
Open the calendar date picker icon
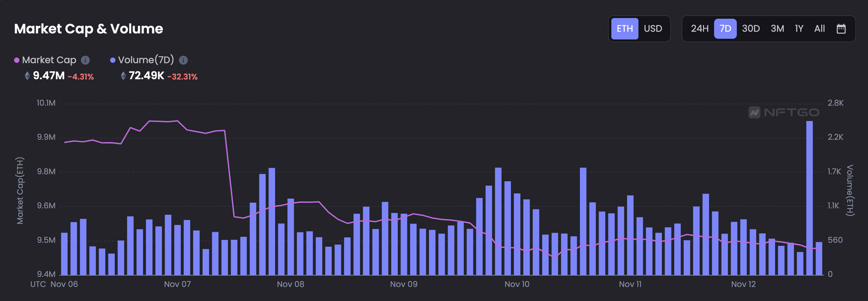(841, 29)
